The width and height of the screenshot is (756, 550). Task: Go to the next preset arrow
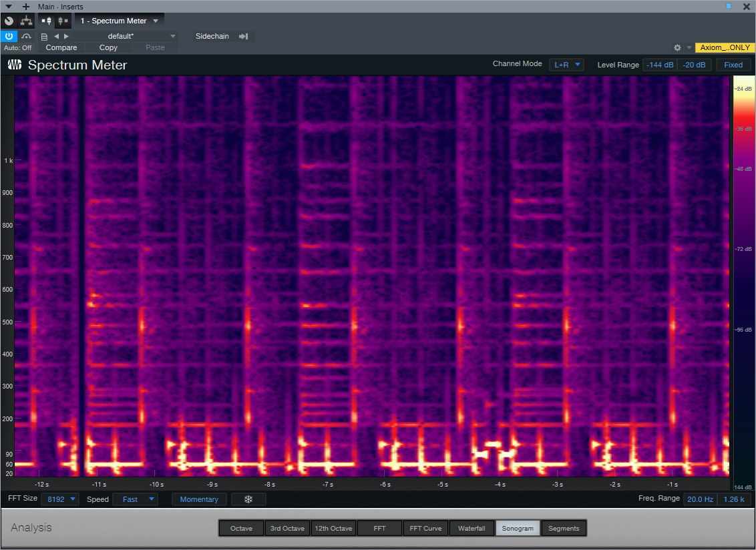66,36
